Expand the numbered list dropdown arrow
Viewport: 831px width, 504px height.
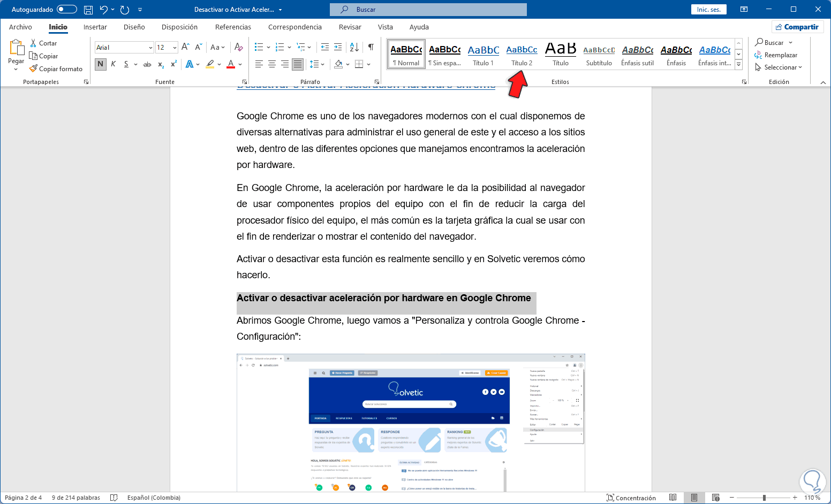[289, 47]
